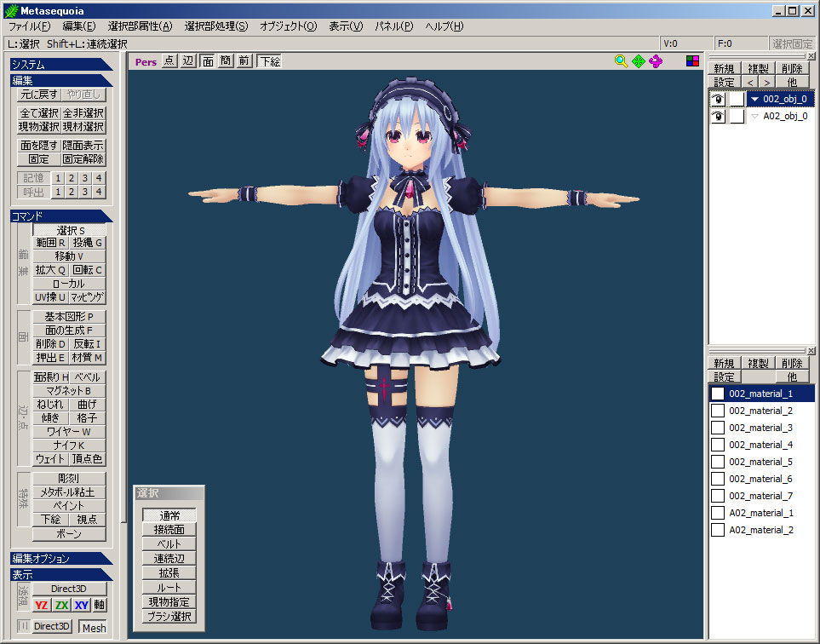Image resolution: width=820 pixels, height=644 pixels.
Task: Open the 編集(E) menu
Action: [x=79, y=26]
